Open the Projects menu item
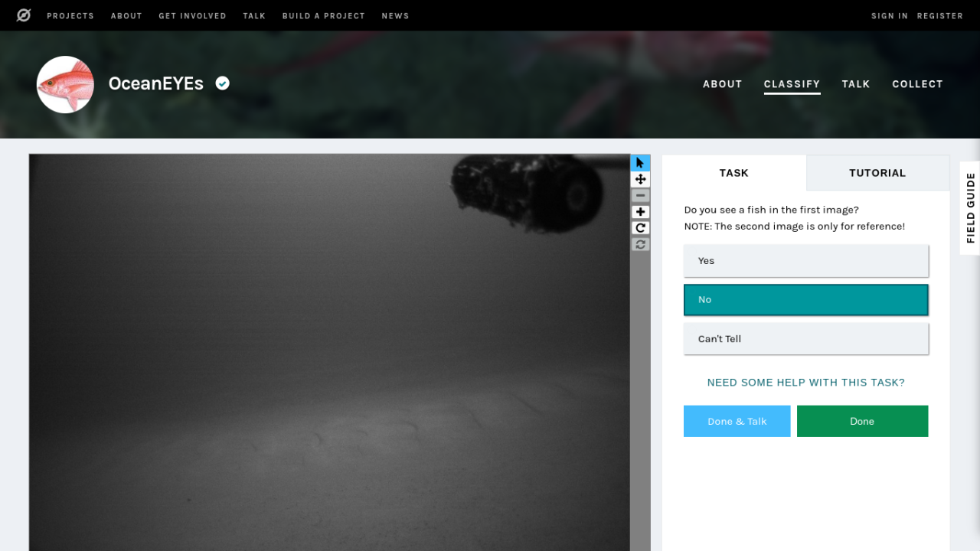The width and height of the screenshot is (980, 551). (70, 15)
